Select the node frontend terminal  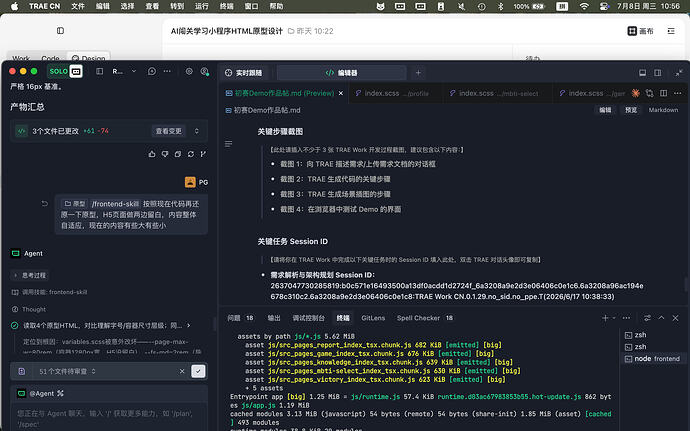652,359
